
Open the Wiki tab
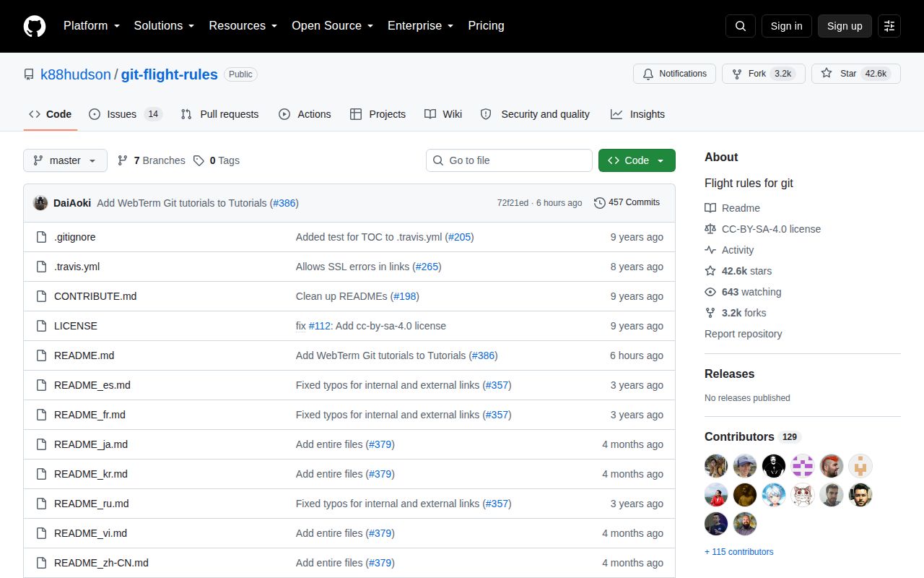click(x=443, y=114)
